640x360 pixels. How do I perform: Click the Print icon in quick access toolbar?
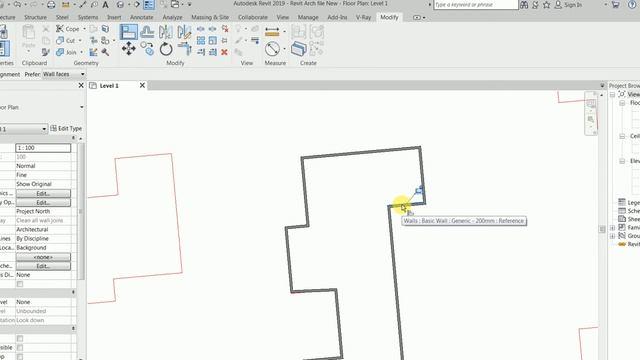(x=51, y=4)
